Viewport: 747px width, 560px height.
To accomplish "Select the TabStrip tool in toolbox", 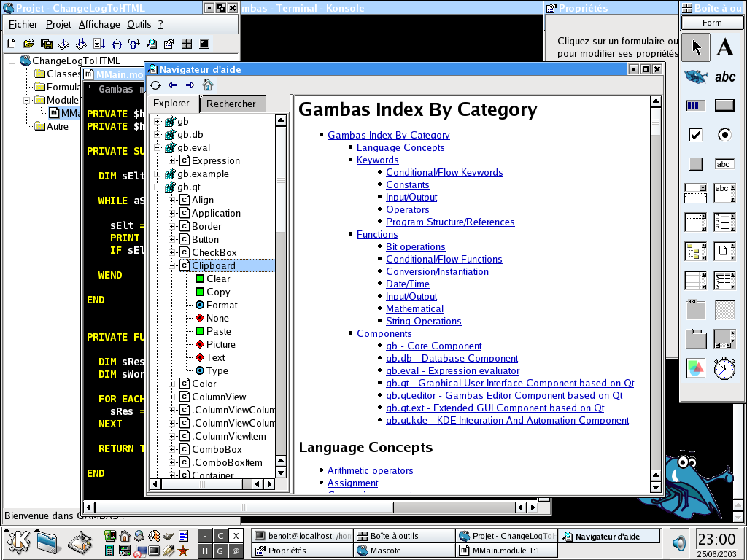I will pyautogui.click(x=695, y=339).
